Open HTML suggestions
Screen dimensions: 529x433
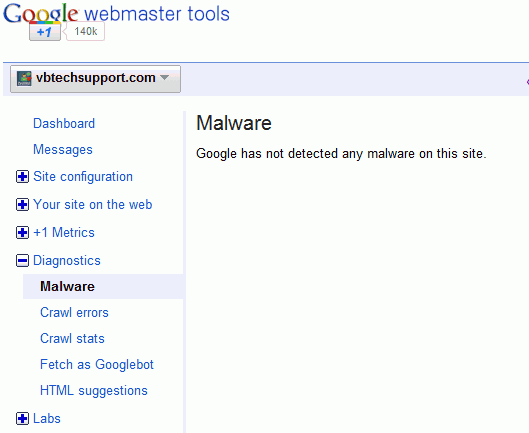[x=94, y=391]
